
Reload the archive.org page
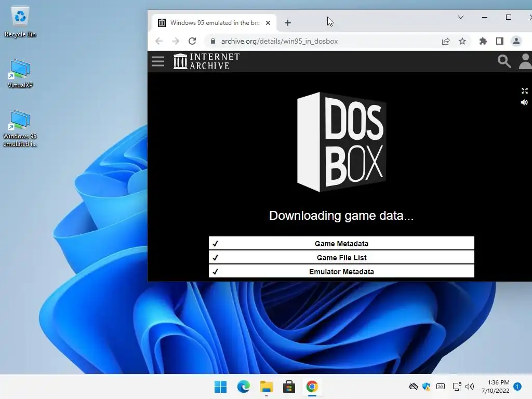tap(192, 41)
